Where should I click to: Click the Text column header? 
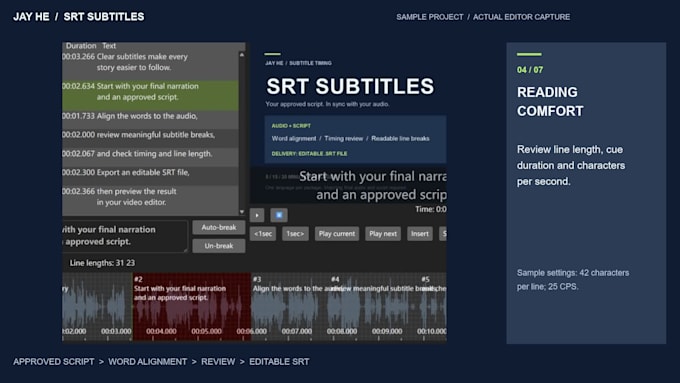109,46
